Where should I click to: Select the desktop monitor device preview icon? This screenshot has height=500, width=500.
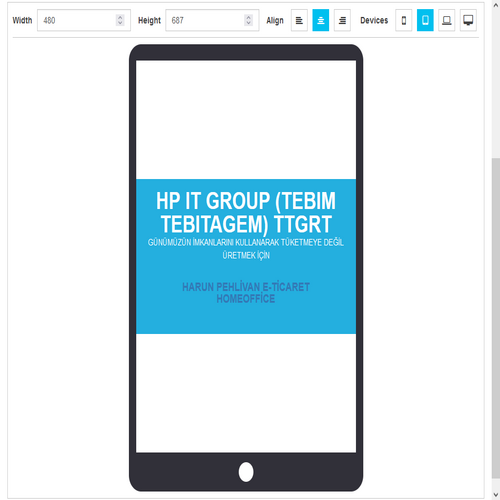[x=468, y=20]
